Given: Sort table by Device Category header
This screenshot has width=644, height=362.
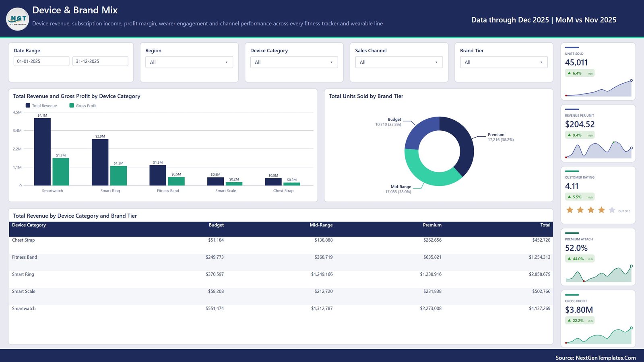Looking at the screenshot, I should pyautogui.click(x=29, y=225).
